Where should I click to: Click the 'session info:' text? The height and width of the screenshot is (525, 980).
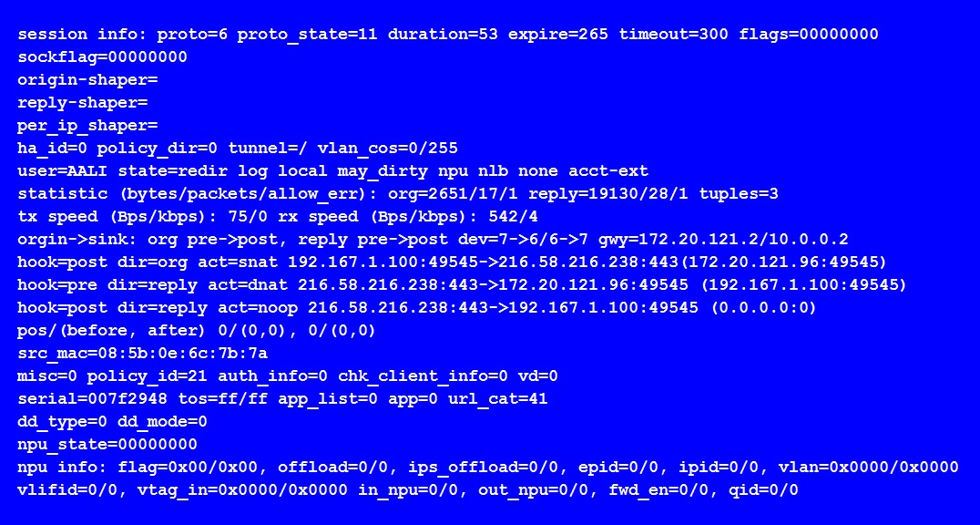tap(82, 35)
